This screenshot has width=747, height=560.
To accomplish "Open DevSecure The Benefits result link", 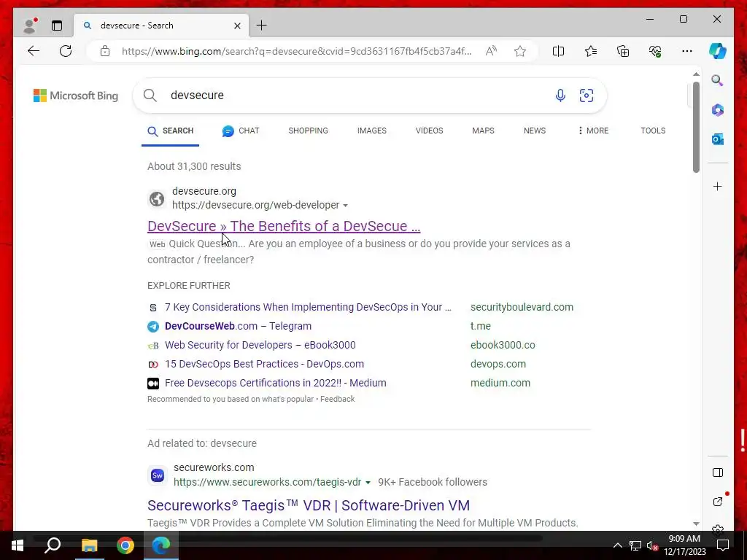I will (284, 226).
